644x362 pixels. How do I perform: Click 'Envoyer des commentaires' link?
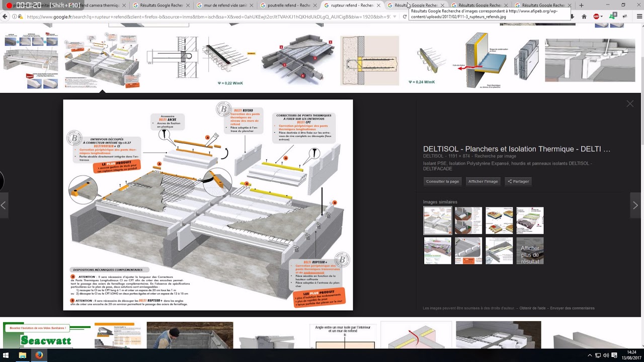coord(572,308)
